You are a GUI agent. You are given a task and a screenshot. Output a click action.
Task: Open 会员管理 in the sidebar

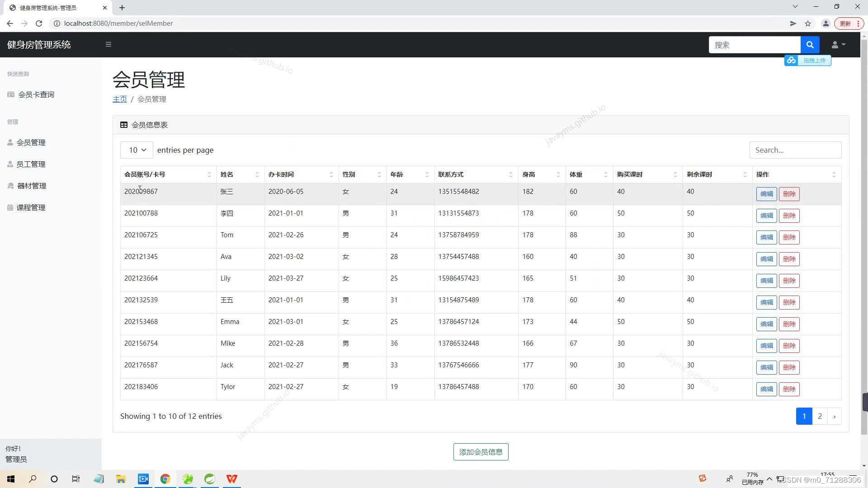pyautogui.click(x=26, y=142)
